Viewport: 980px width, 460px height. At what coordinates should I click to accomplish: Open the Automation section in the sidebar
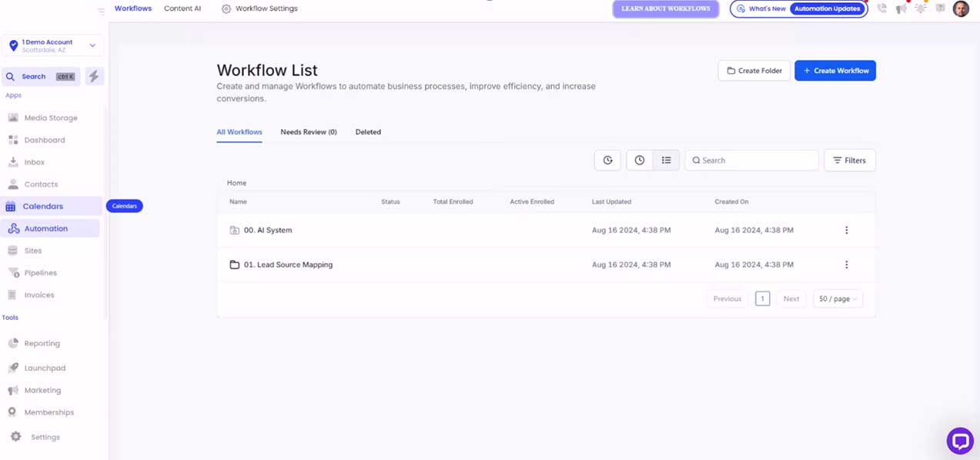point(46,228)
